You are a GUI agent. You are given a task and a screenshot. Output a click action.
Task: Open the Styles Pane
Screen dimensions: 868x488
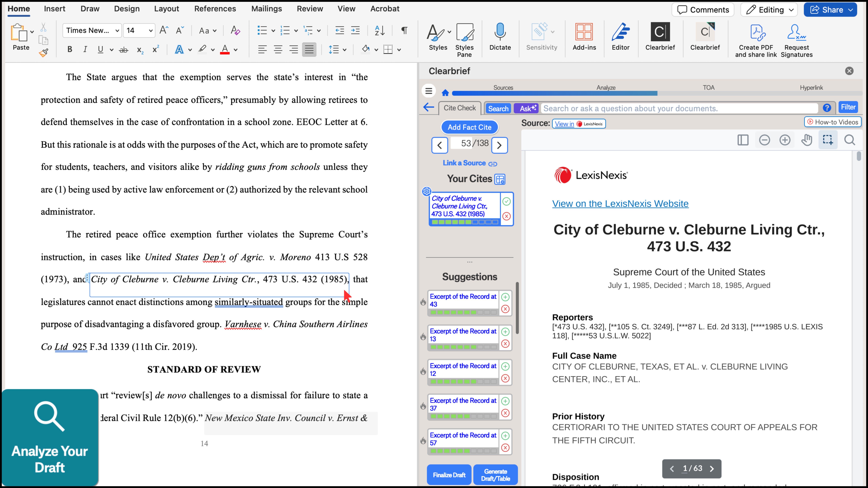pos(464,40)
